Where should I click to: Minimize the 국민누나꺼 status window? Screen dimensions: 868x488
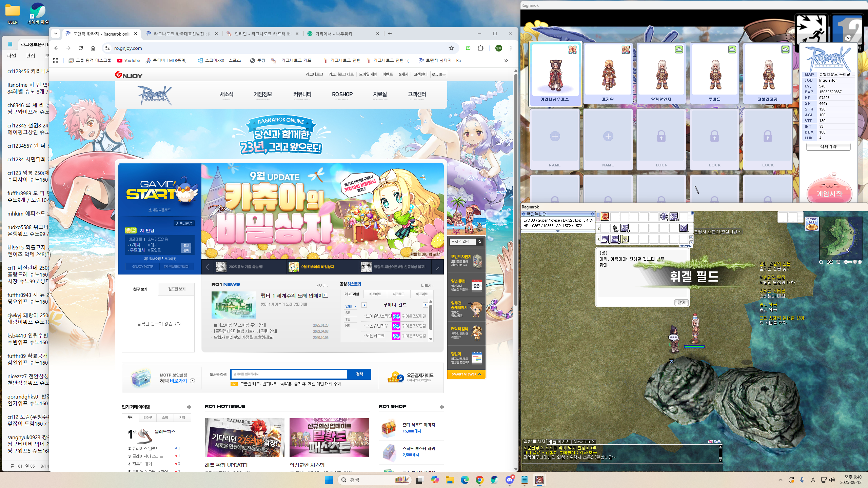point(592,214)
